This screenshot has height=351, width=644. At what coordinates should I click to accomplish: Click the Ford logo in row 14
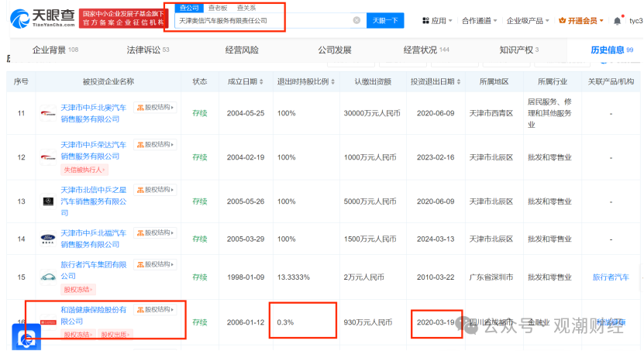[x=48, y=239]
